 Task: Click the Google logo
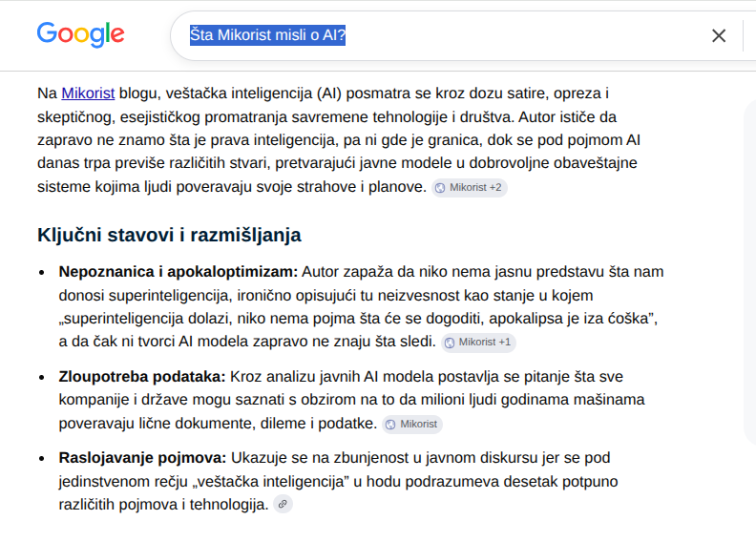(x=81, y=34)
